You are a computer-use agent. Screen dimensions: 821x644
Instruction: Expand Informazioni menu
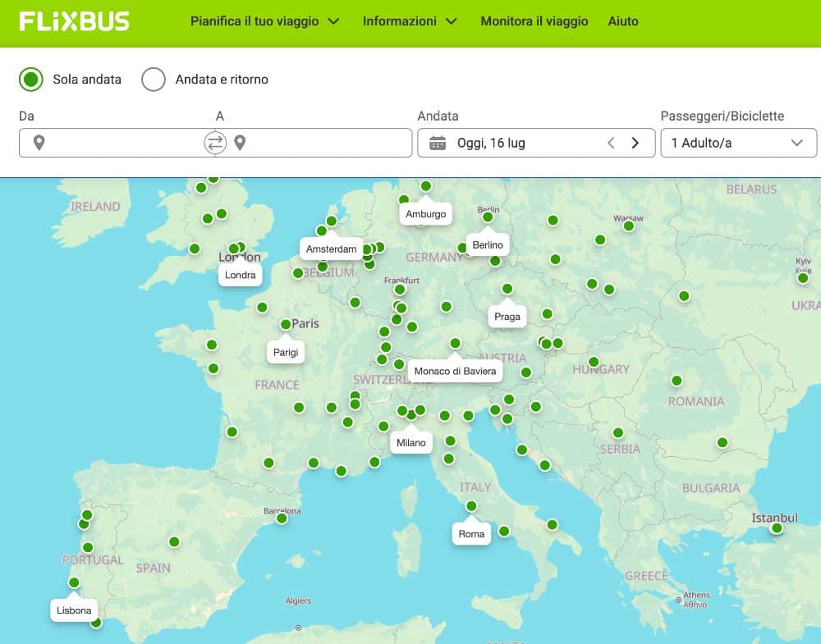coord(410,21)
